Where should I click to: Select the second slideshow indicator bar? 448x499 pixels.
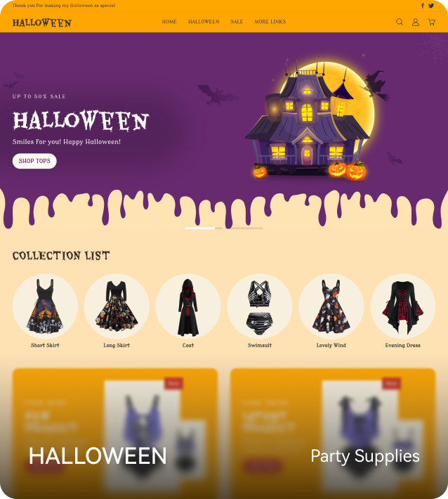tap(244, 228)
